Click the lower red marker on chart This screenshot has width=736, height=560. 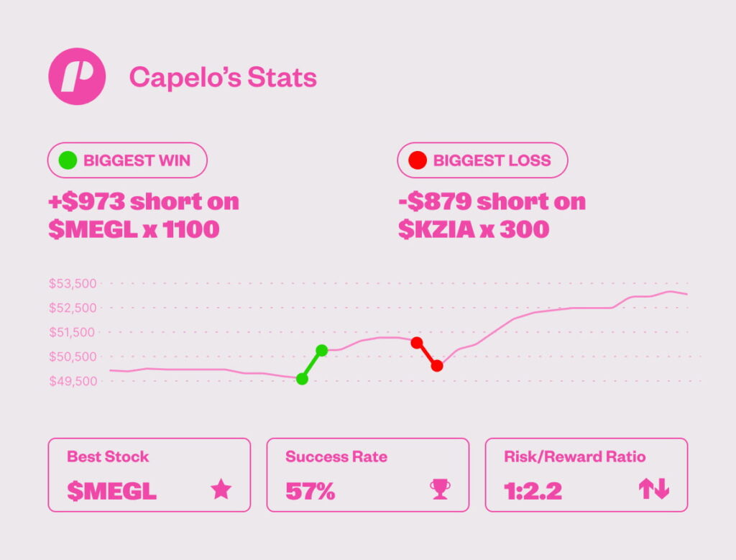click(437, 366)
